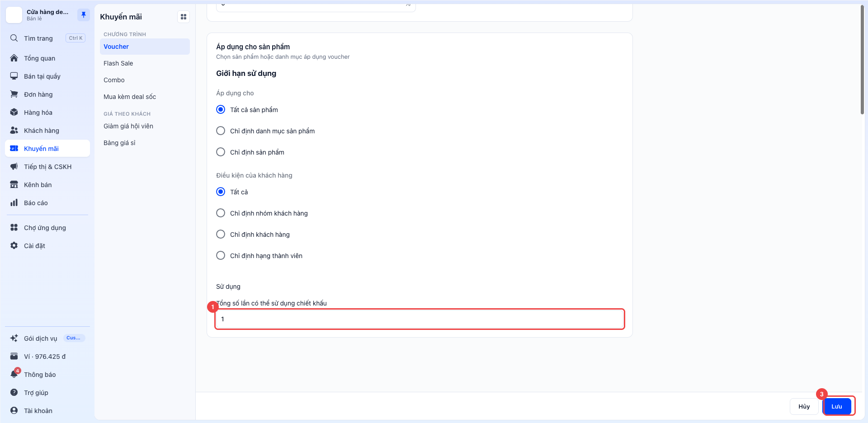The height and width of the screenshot is (423, 868).
Task: Click the Cửa hàng store name header
Action: pyautogui.click(x=47, y=12)
